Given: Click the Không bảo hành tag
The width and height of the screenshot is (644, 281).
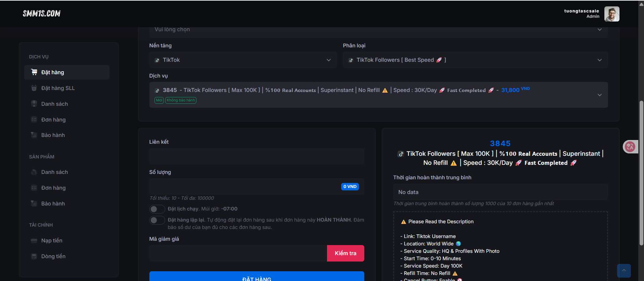Looking at the screenshot, I should pyautogui.click(x=181, y=100).
